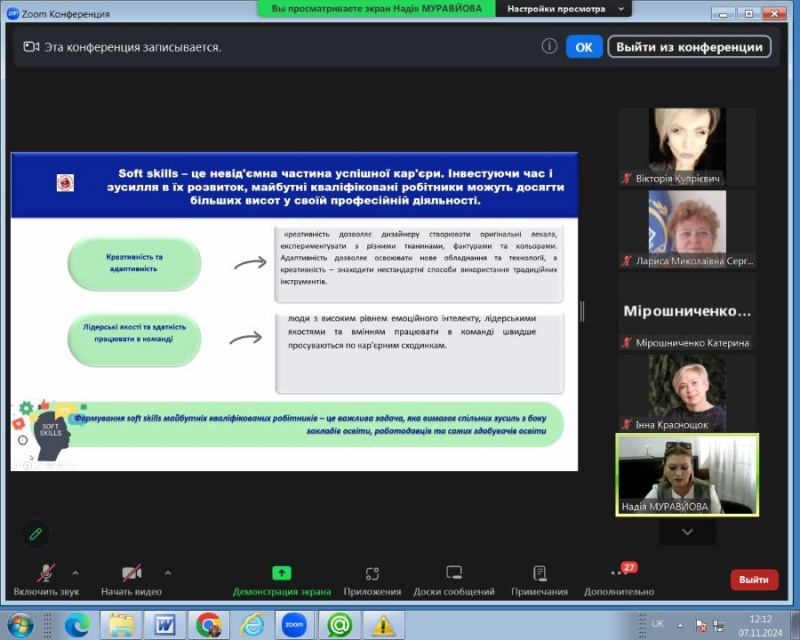800x640 pixels.
Task: Select Вікторія Купрієвич video thumbnail
Action: tap(686, 146)
